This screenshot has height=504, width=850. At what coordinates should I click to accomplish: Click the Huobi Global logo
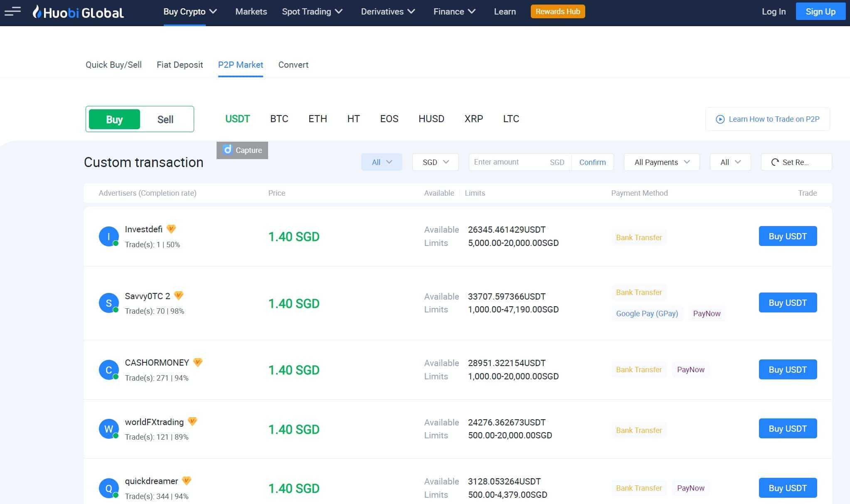(78, 11)
